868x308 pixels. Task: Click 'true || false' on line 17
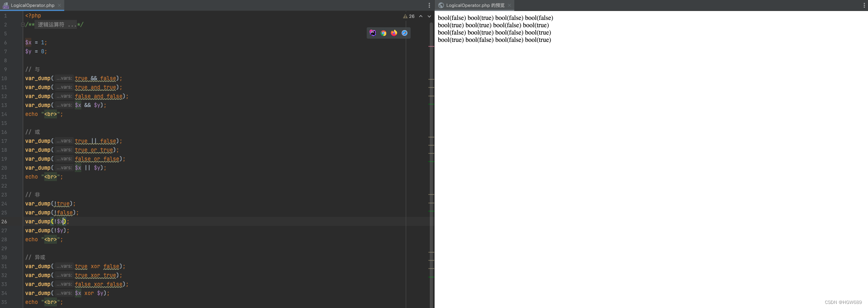coord(96,141)
